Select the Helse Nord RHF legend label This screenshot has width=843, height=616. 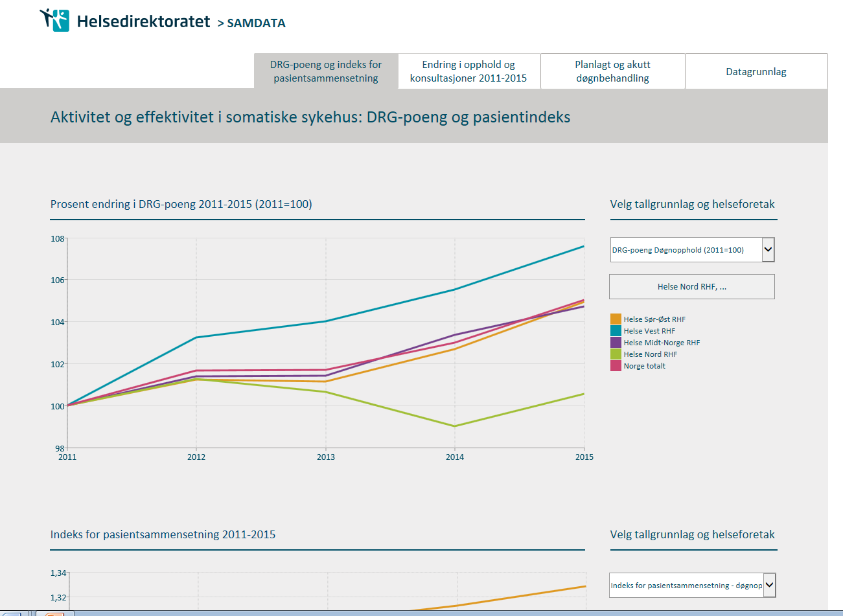click(x=651, y=354)
